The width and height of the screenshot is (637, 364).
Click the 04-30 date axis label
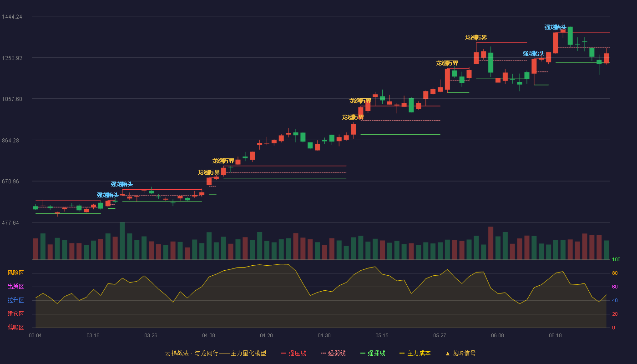tap(324, 335)
